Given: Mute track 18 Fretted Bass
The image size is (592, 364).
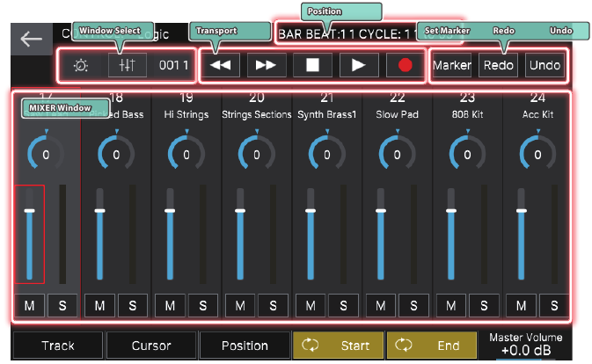Looking at the screenshot, I should (x=99, y=306).
